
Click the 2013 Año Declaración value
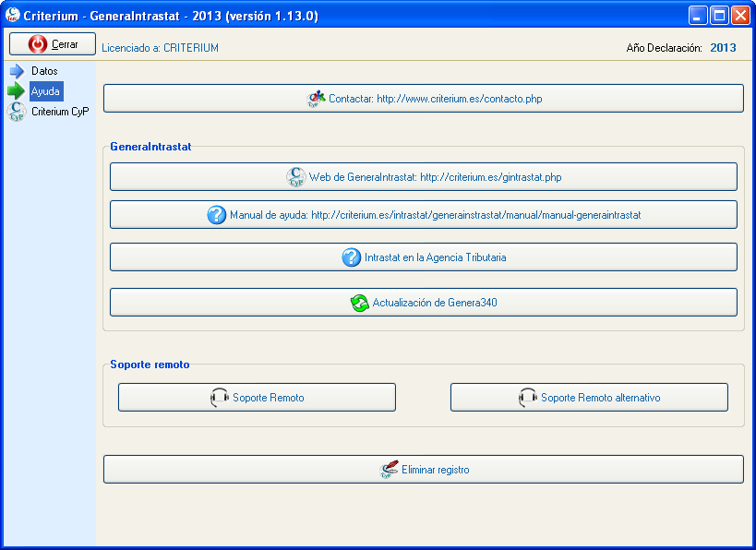(723, 48)
